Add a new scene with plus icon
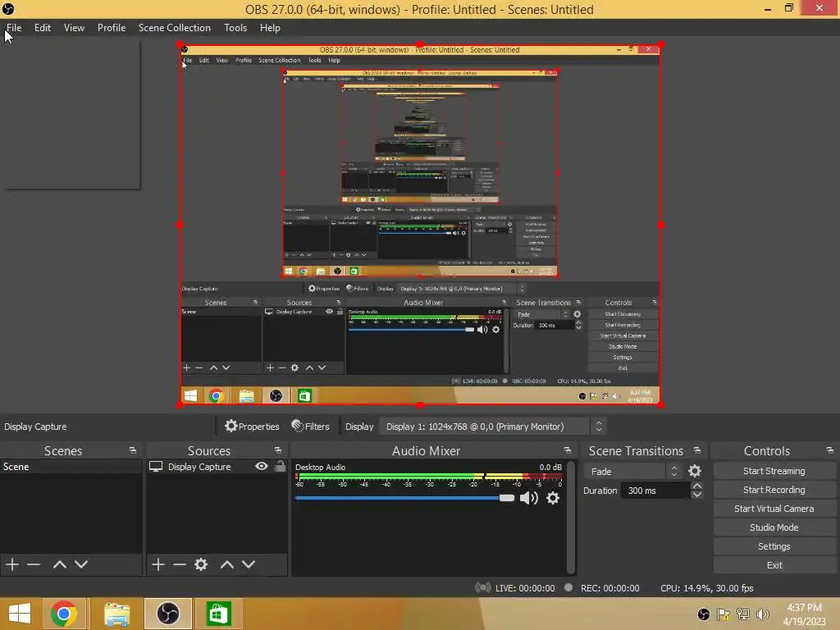The height and width of the screenshot is (630, 840). 12,564
